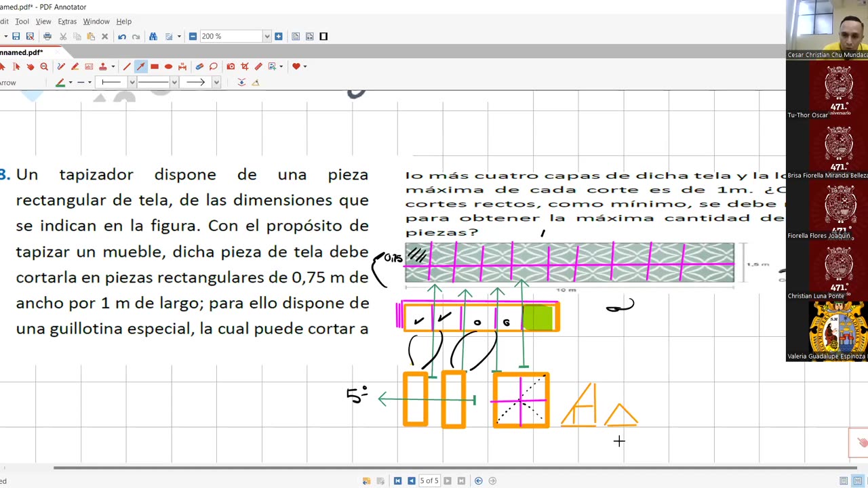Open the Favorites heart tool
Screen dimensions: 868x488
(x=296, y=66)
